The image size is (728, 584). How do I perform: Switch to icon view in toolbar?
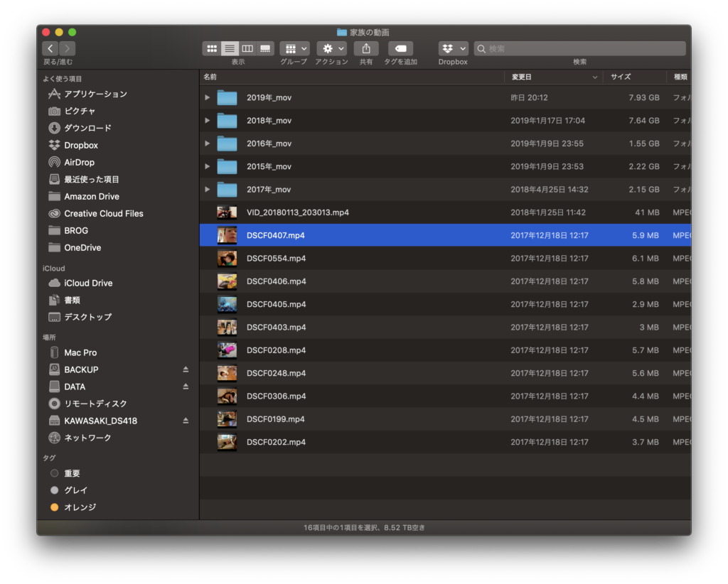[x=211, y=48]
